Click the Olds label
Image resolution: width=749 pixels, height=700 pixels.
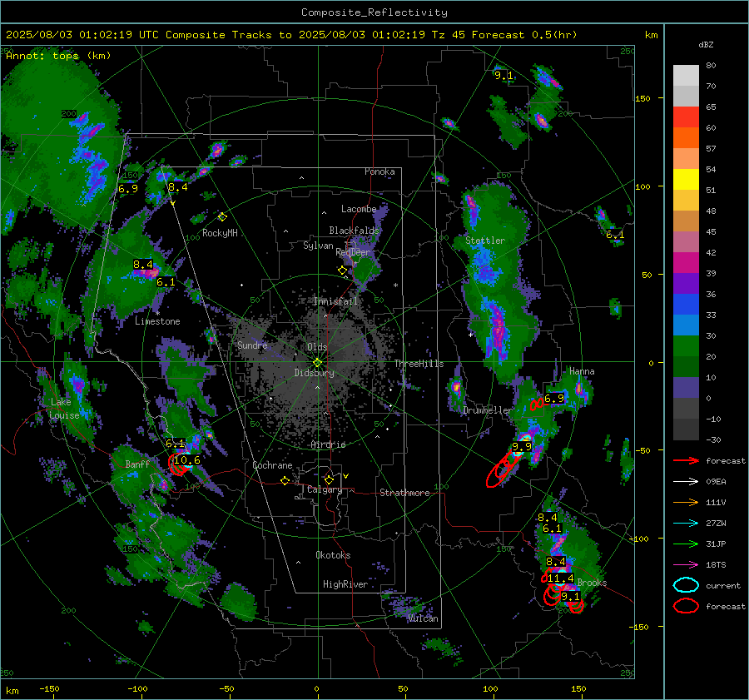coord(317,347)
